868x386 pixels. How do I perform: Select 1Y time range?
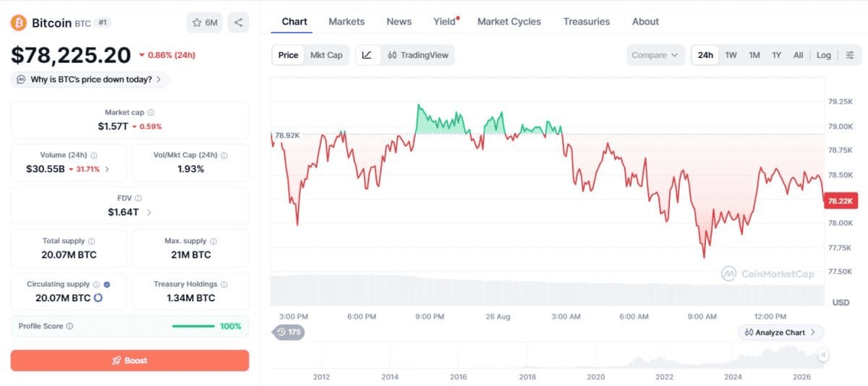[x=776, y=55]
